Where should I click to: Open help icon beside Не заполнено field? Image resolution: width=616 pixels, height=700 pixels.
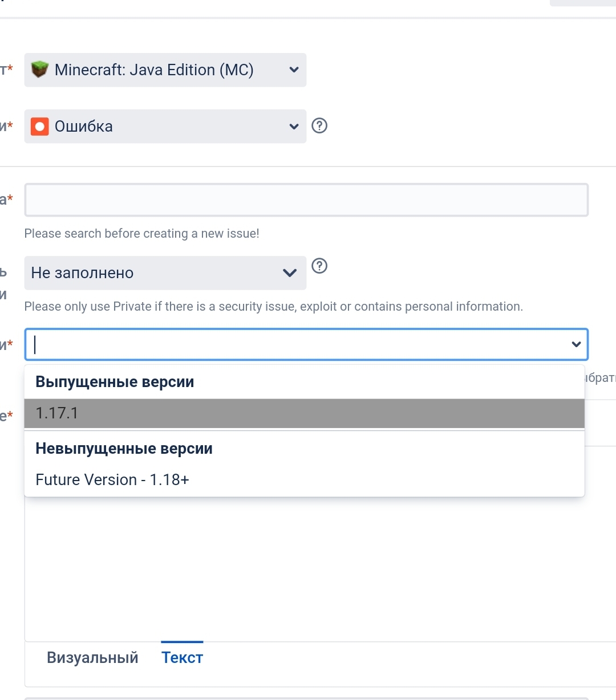point(320,266)
